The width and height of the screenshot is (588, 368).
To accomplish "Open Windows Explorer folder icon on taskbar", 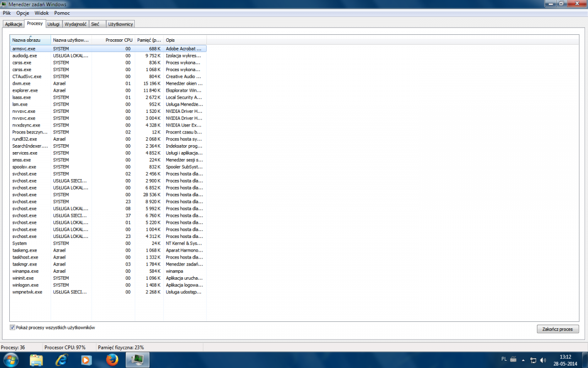I will pos(37,360).
